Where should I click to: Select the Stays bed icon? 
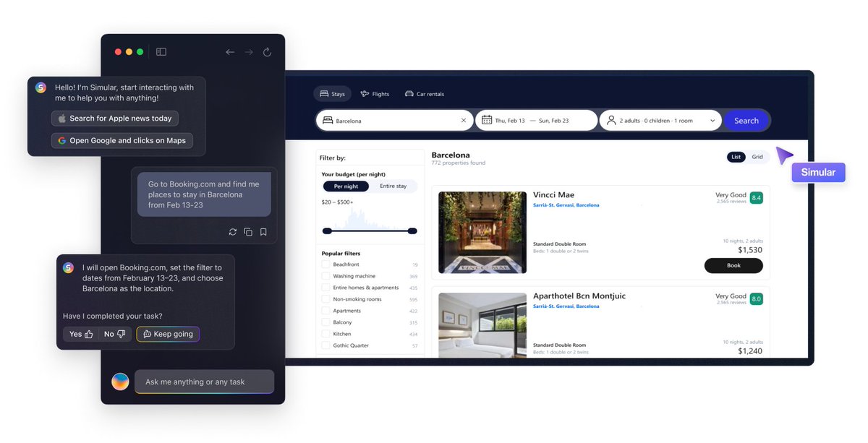pyautogui.click(x=323, y=93)
